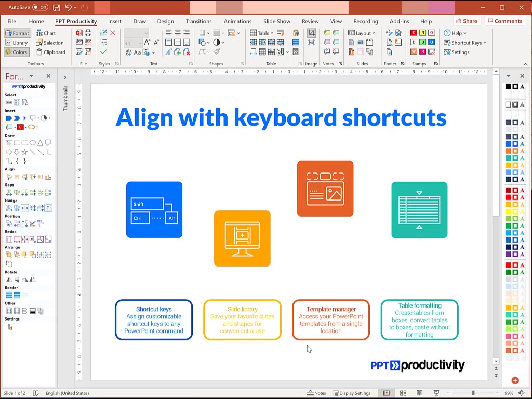Image resolution: width=532 pixels, height=399 pixels.
Task: Open the Slide Show tab
Action: [277, 21]
